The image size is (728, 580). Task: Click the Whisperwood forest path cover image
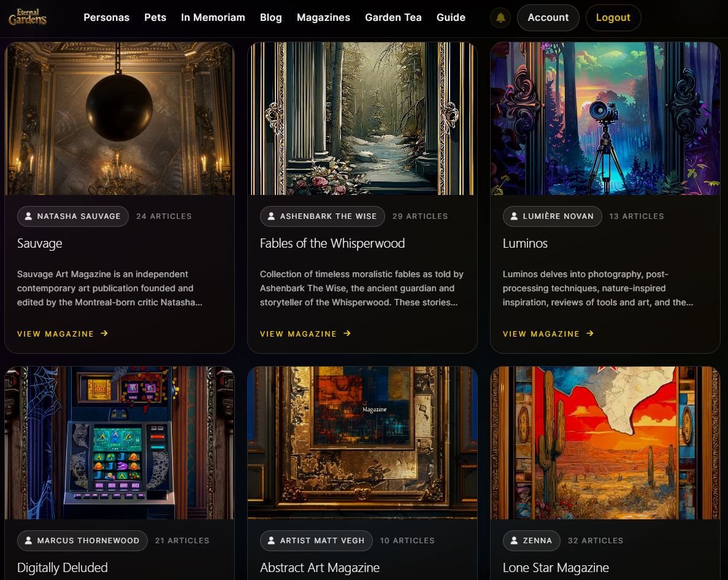tap(362, 118)
